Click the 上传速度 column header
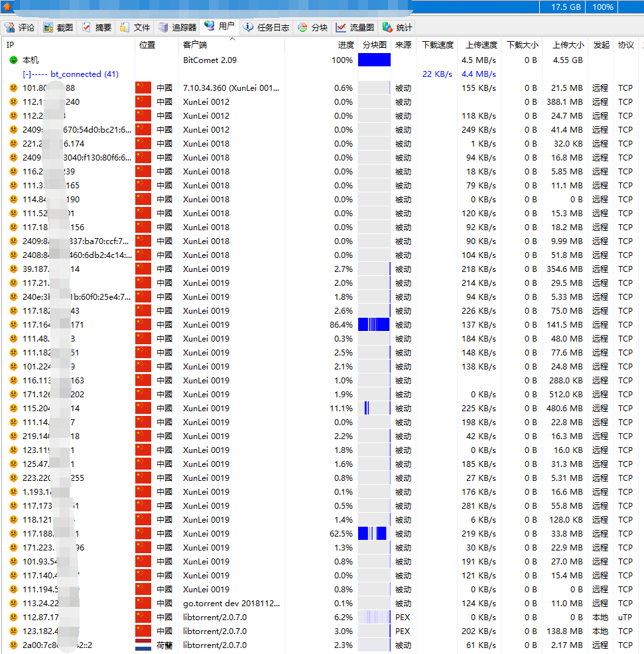The image size is (644, 654). click(x=481, y=45)
